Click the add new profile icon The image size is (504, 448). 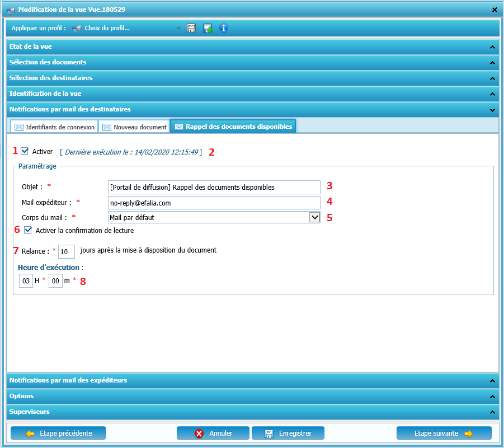pyautogui.click(x=208, y=28)
